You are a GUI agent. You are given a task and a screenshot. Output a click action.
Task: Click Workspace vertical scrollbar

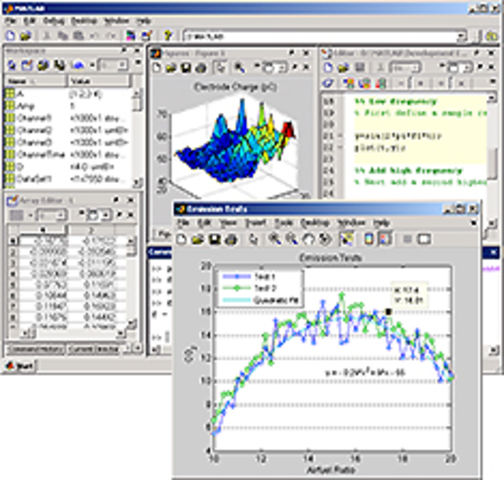point(137,137)
